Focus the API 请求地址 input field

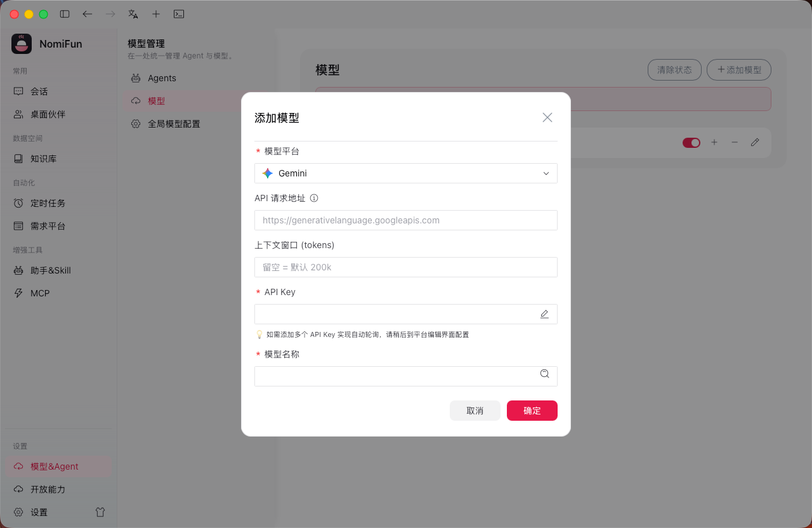tap(406, 220)
